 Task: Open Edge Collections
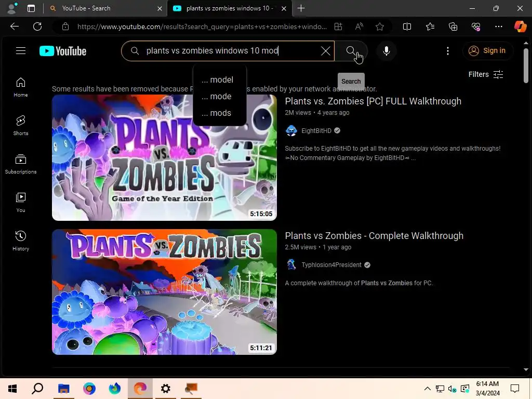tap(453, 26)
